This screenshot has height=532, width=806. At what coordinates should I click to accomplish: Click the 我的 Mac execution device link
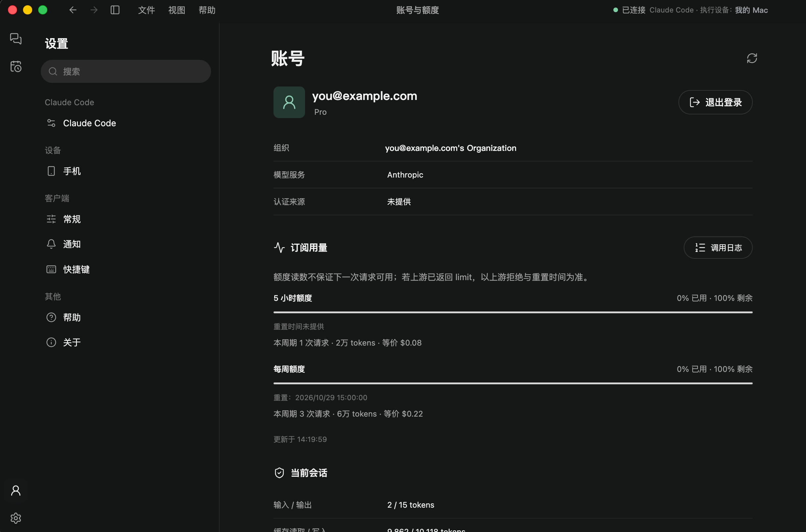point(751,10)
